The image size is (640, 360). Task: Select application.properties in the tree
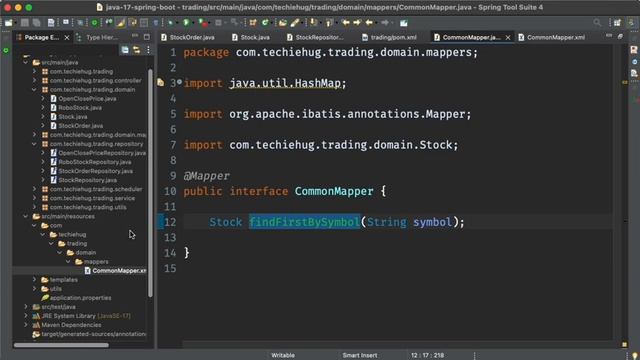(x=80, y=298)
